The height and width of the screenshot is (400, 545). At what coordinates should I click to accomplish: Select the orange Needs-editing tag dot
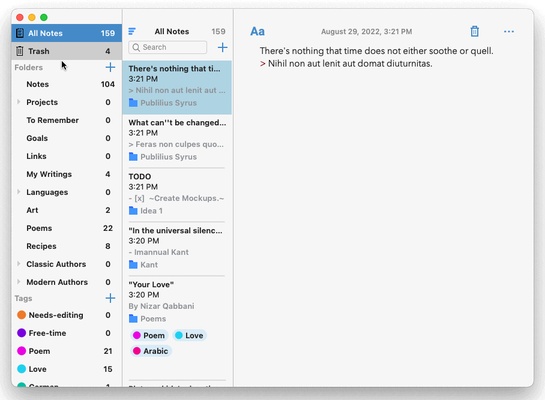pyautogui.click(x=22, y=315)
